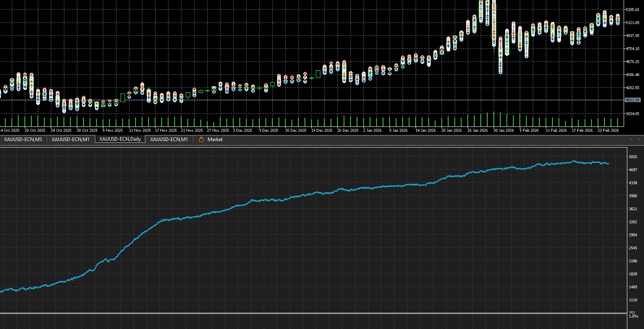This screenshot has width=644, height=329.
Task: Select the 4697 value on the balance graph axis
Action: [633, 170]
